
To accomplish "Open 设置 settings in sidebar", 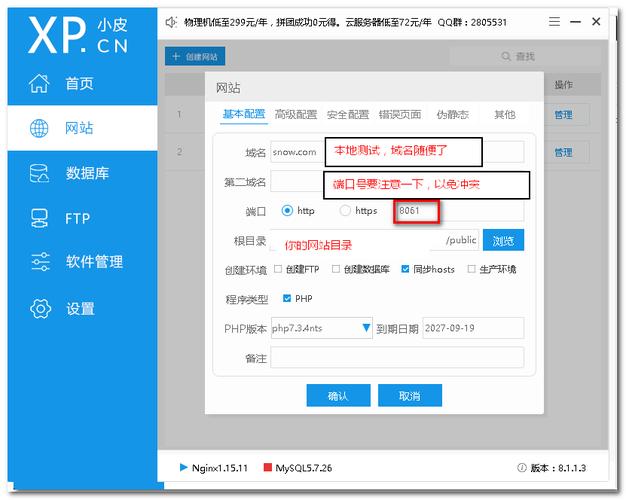I will pos(82,309).
